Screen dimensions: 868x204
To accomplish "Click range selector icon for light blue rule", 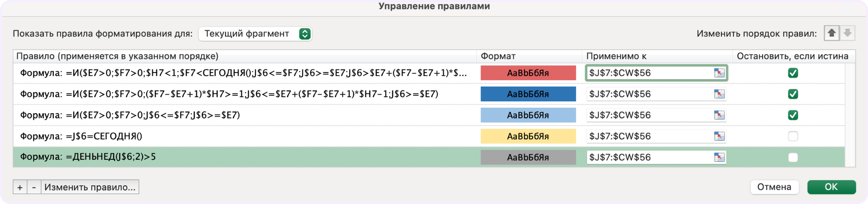I will [x=719, y=115].
